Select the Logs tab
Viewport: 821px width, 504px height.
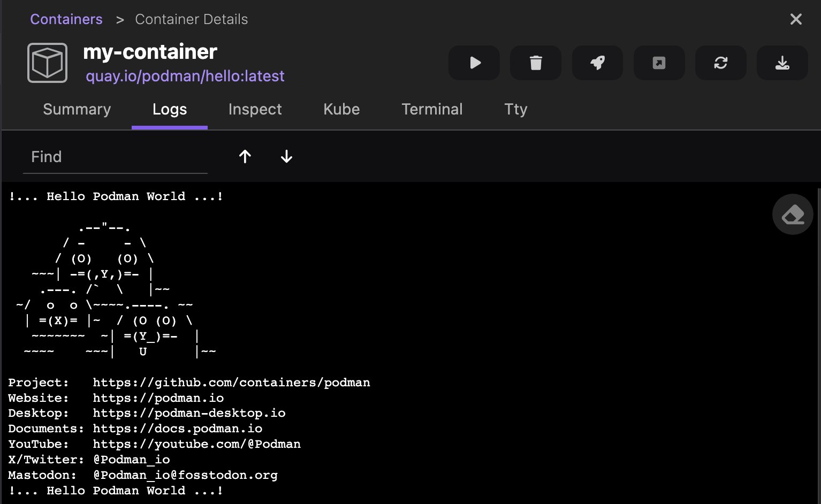[x=170, y=109]
